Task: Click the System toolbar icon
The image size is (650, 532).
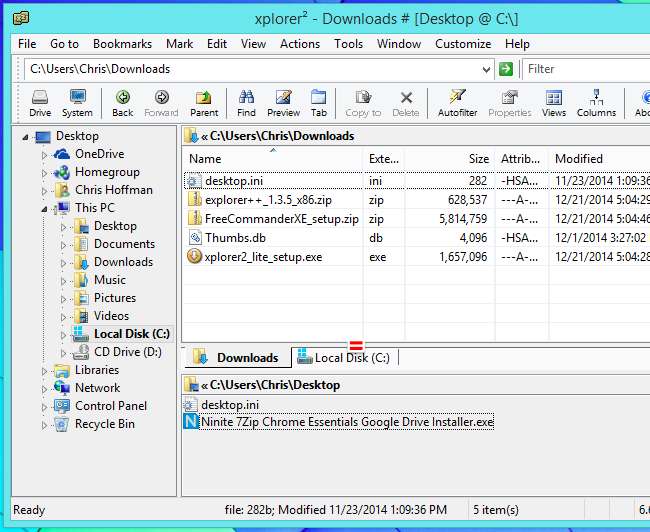Action: [x=77, y=103]
